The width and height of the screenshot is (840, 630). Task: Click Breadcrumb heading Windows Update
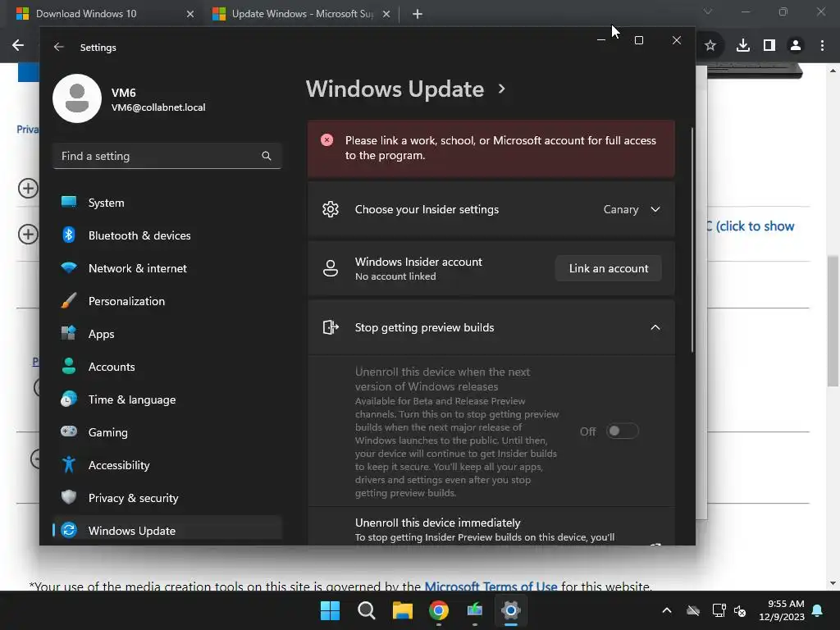click(395, 89)
